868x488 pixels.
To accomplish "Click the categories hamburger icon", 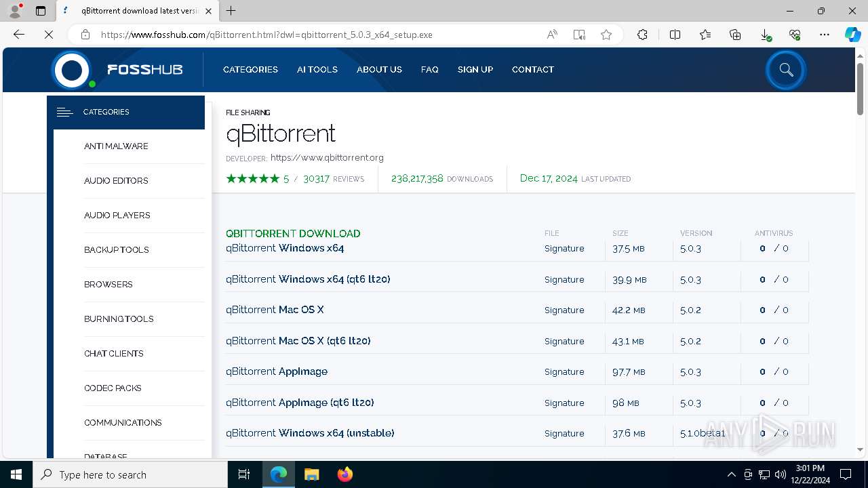I will tap(64, 113).
